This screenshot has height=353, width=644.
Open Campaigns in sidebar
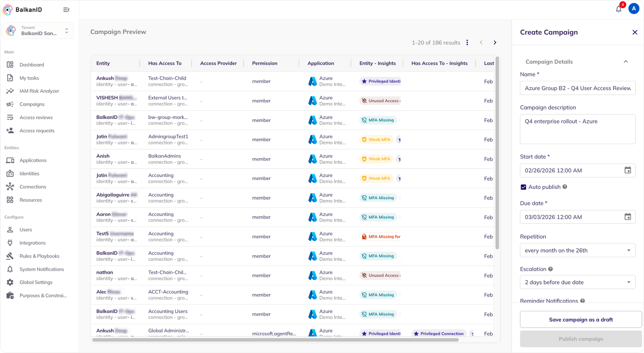tap(32, 104)
